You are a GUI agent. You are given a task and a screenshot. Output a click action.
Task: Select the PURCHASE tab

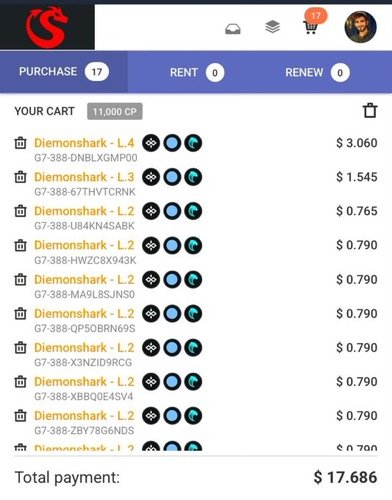coord(64,72)
